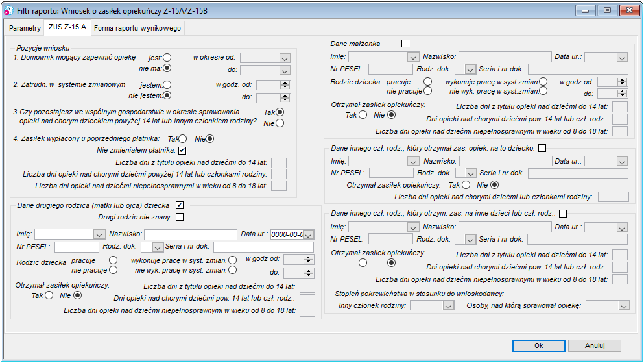Open Data ur. dropdown in Dane małżonka
Screen dimensions: 644x363
[622, 57]
